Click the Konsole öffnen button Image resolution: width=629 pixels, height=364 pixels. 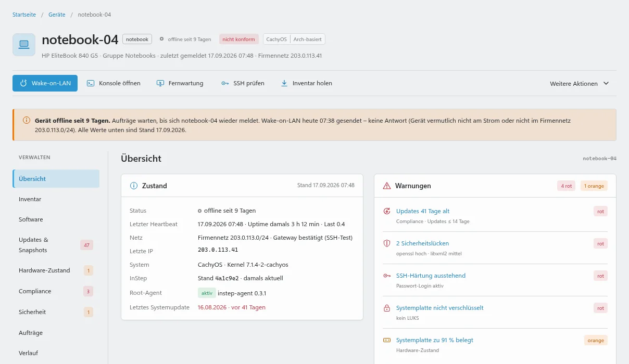point(114,83)
